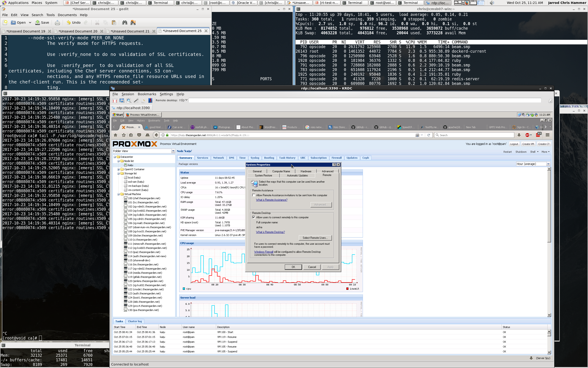The image size is (588, 368).
Task: Click the gedit paste clipboard icon
Action: [x=114, y=23]
